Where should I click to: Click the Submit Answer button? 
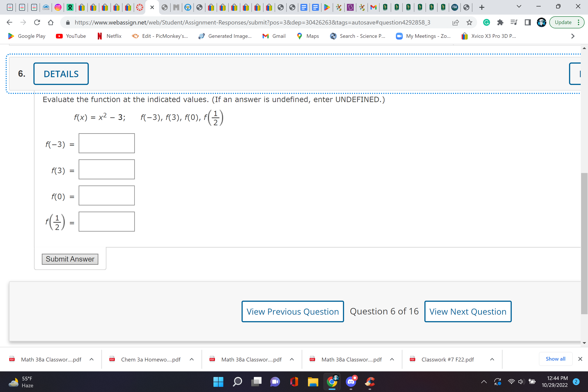pyautogui.click(x=70, y=259)
